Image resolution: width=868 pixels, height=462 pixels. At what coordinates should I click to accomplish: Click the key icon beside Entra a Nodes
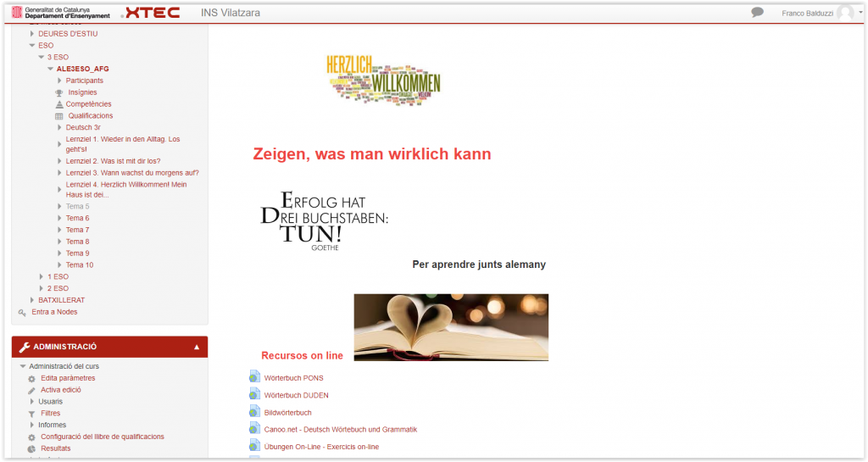coord(22,312)
